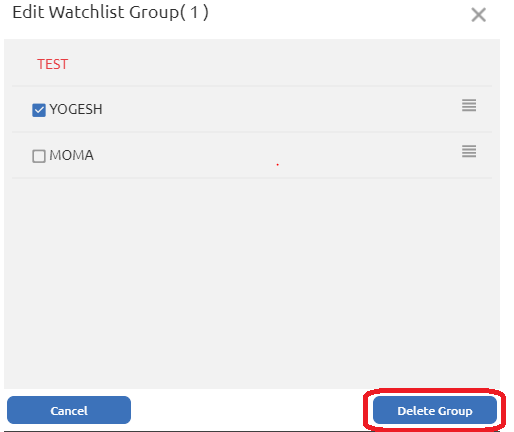This screenshot has height=432, width=514.
Task: Click the Delete Group button
Action: [435, 410]
